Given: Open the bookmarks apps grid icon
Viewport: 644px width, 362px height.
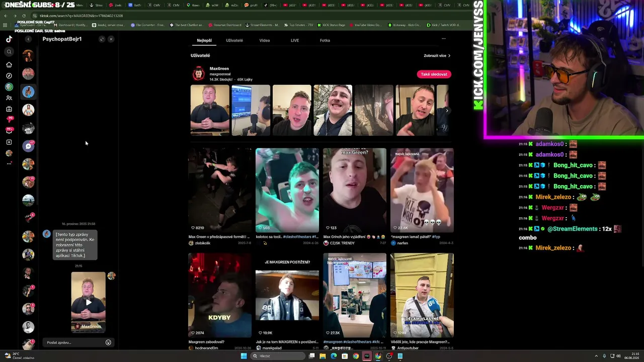Looking at the screenshot, I should click(5, 25).
